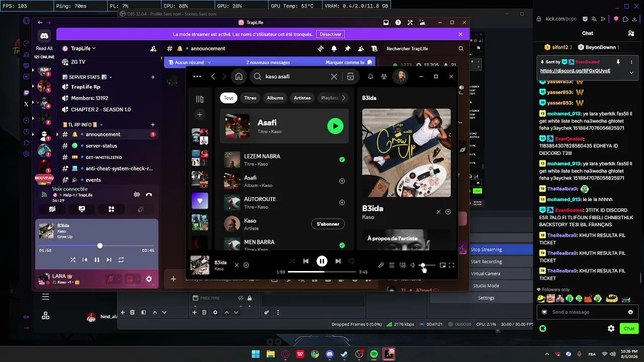Click the Grow Up album cover
This screenshot has width=644, height=362.
pos(407,153)
